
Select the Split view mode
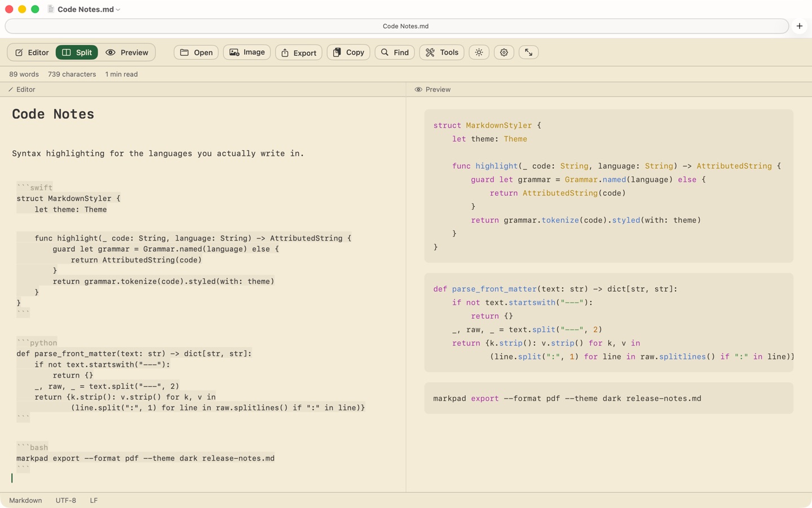(77, 52)
